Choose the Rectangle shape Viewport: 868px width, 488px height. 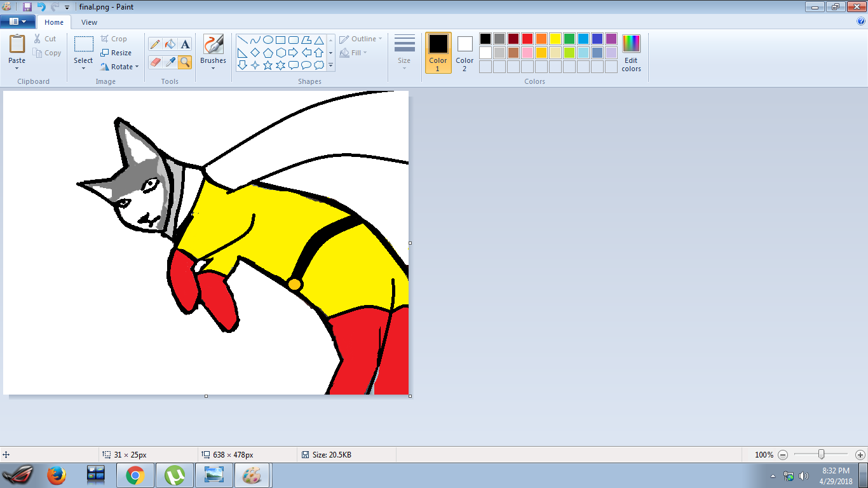(x=281, y=39)
